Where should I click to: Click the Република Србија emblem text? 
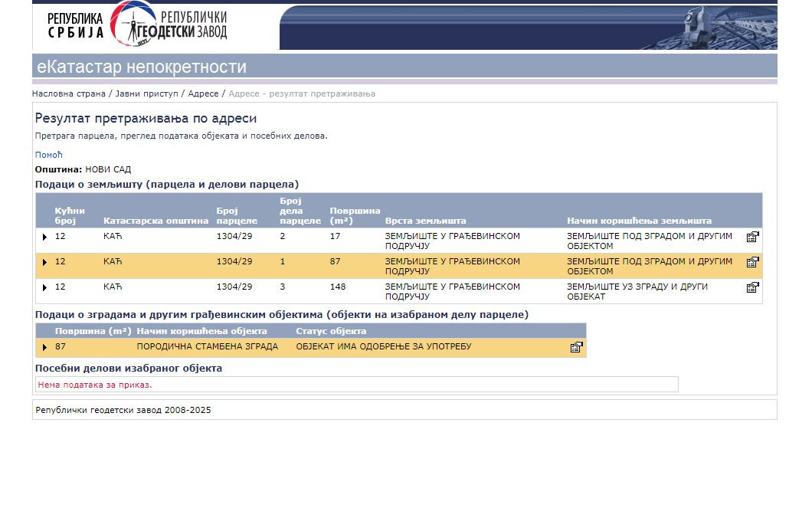[x=75, y=25]
